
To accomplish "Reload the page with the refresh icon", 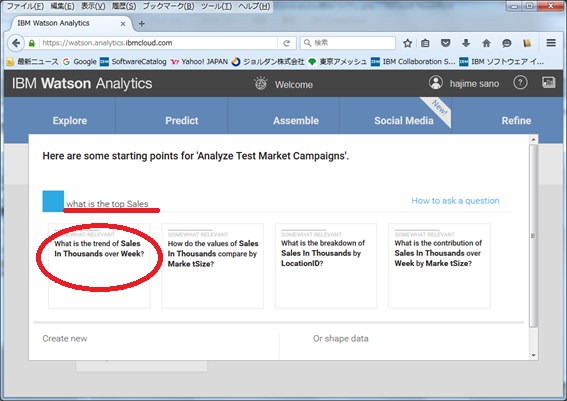I will pos(286,43).
